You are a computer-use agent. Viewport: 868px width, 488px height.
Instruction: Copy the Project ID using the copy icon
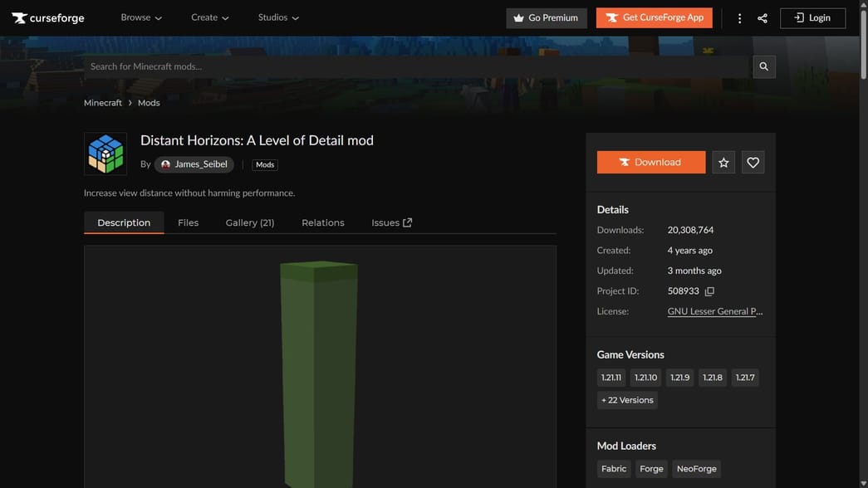709,290
